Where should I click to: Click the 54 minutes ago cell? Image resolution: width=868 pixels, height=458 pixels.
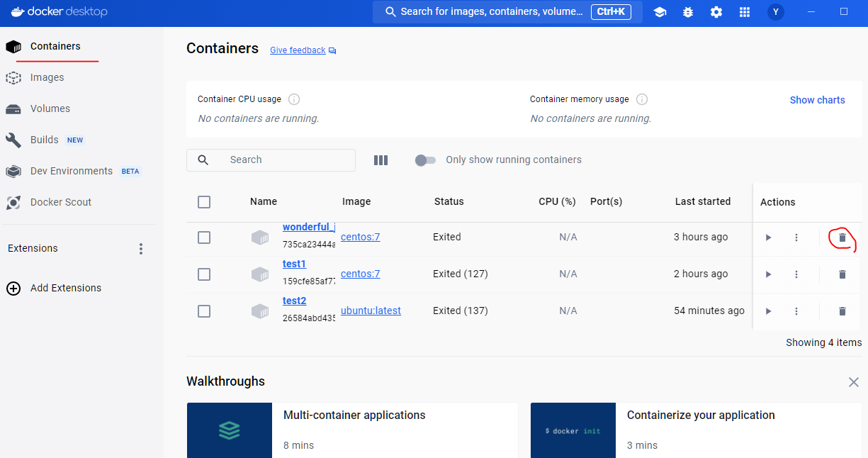(709, 311)
